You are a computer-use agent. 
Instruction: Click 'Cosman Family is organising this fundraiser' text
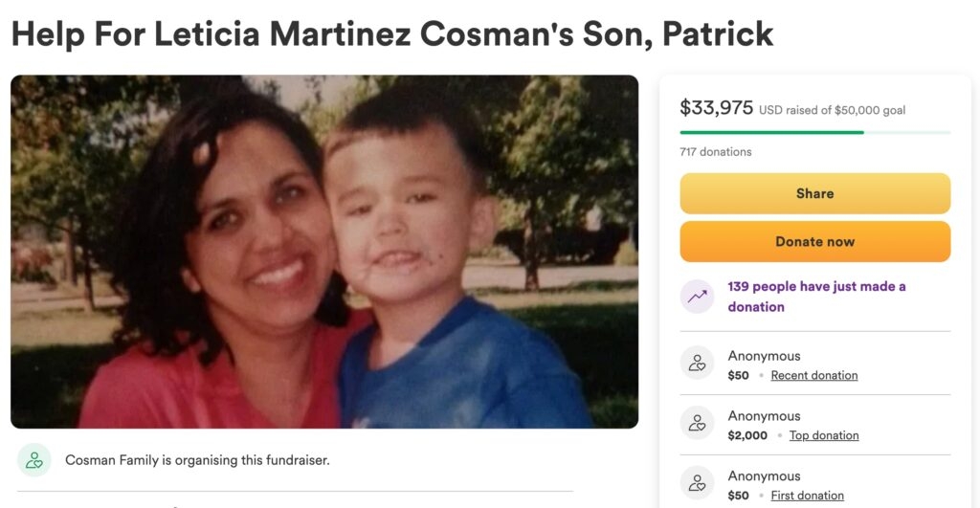197,460
